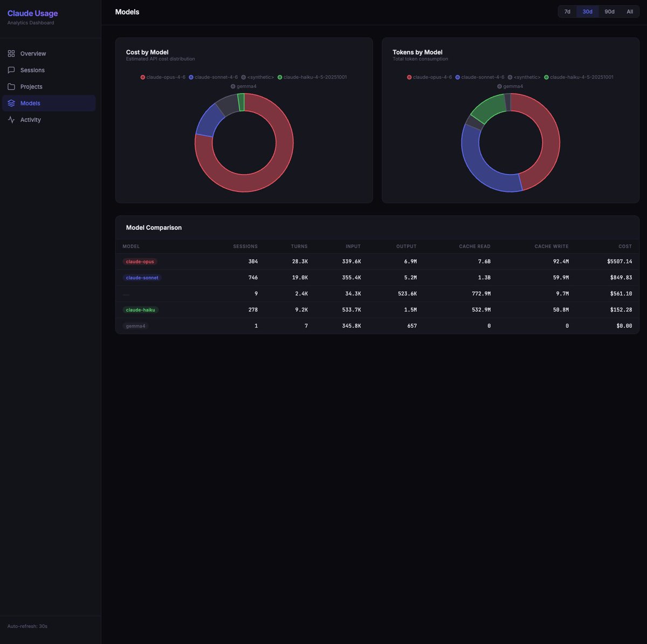The width and height of the screenshot is (647, 644).
Task: Click the claude-sonnet model badge
Action: [x=142, y=278]
